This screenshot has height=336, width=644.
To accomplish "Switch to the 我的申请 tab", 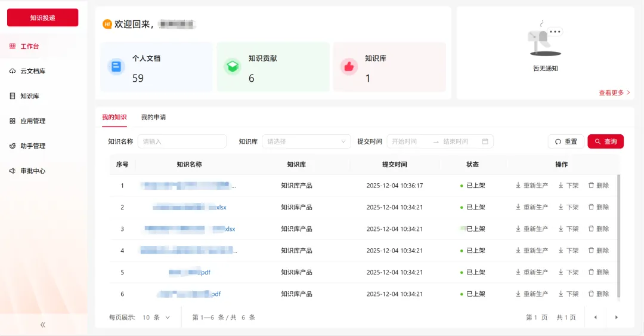I will [x=153, y=117].
